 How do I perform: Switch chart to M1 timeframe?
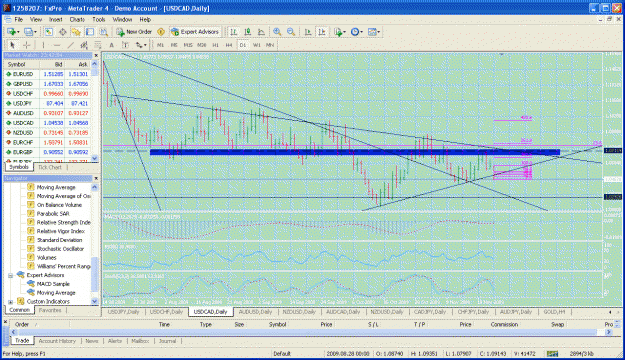point(160,45)
